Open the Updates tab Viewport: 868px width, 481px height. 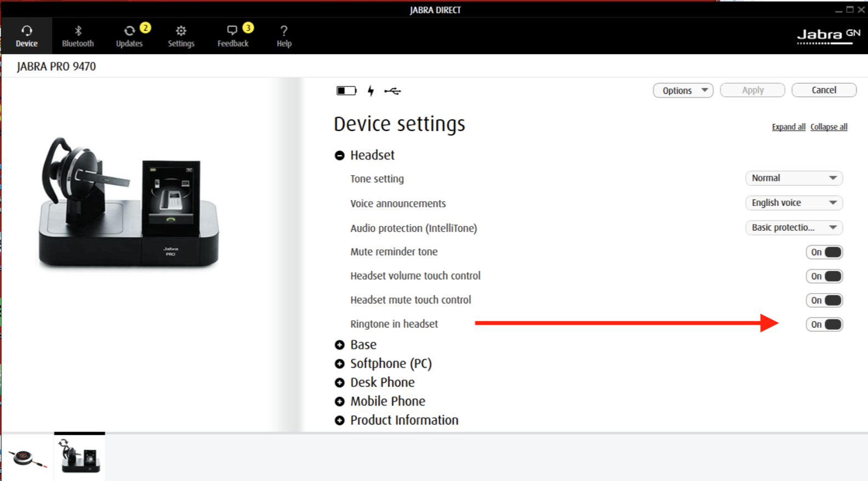click(129, 36)
